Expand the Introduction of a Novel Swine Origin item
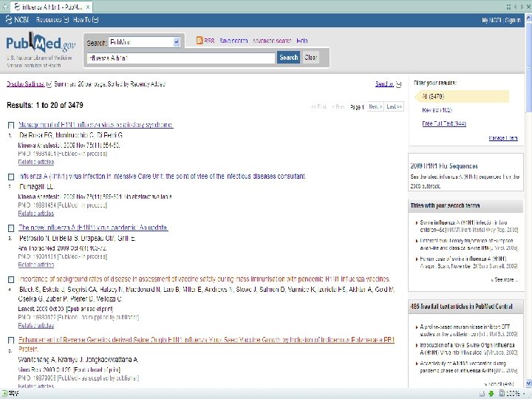The image size is (532, 399). [x=417, y=345]
